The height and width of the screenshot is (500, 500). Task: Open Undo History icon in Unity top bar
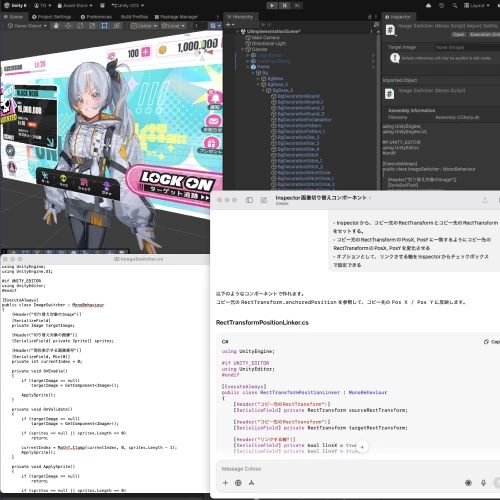point(441,5)
